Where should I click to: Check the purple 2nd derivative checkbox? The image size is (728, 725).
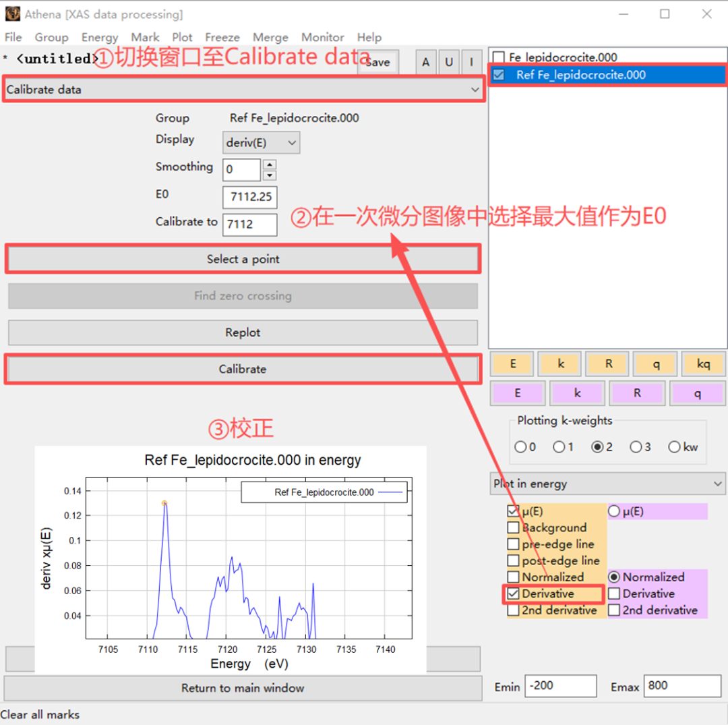tap(614, 610)
